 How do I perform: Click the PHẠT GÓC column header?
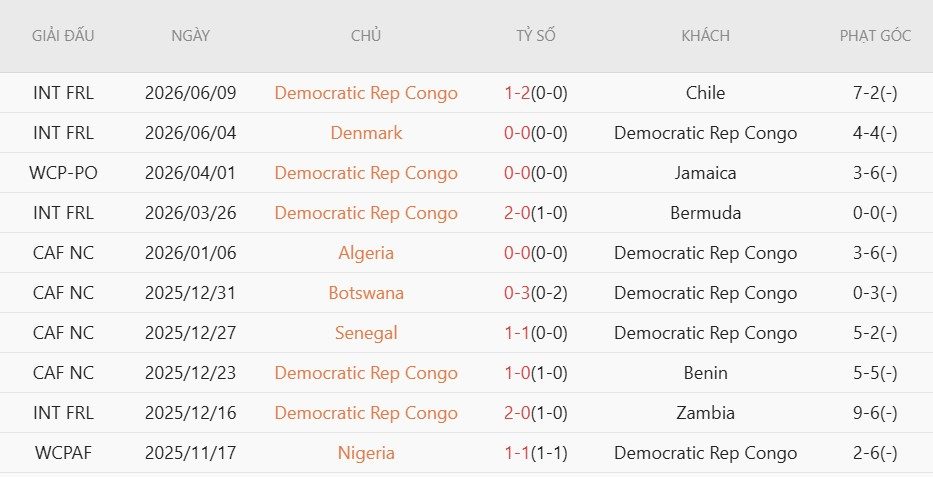(875, 36)
